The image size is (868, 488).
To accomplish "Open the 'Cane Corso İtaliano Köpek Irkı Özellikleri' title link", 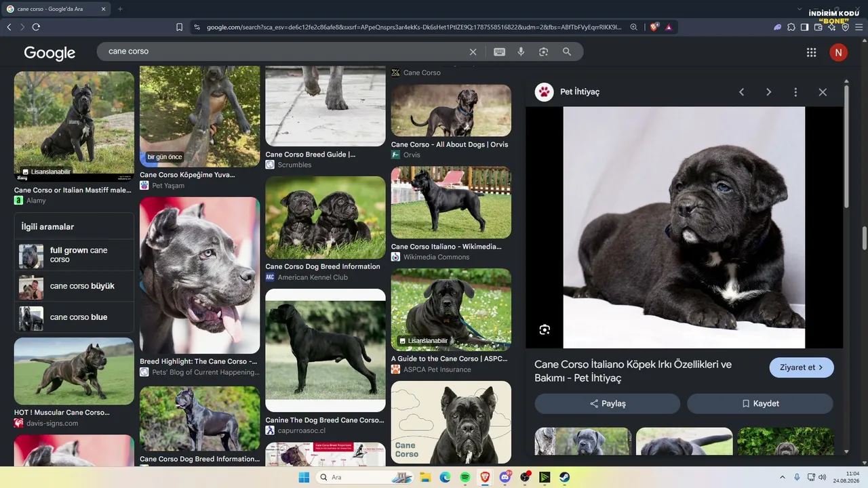I will (633, 371).
